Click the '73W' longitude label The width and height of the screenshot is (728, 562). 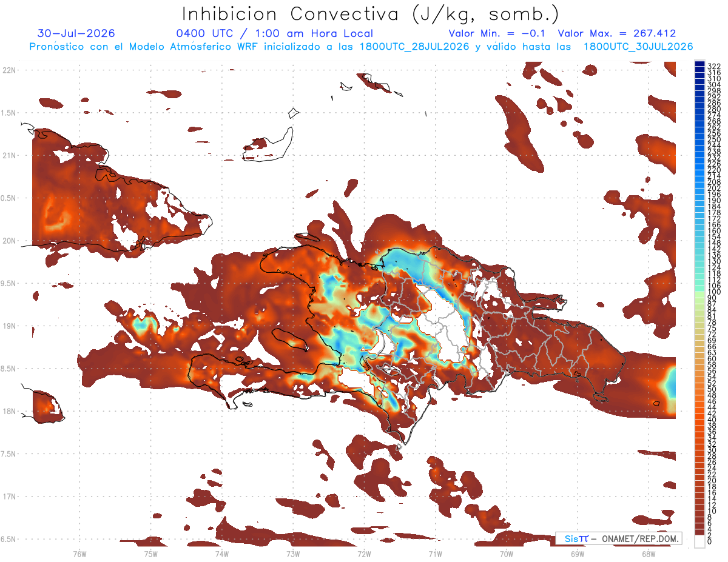(293, 554)
